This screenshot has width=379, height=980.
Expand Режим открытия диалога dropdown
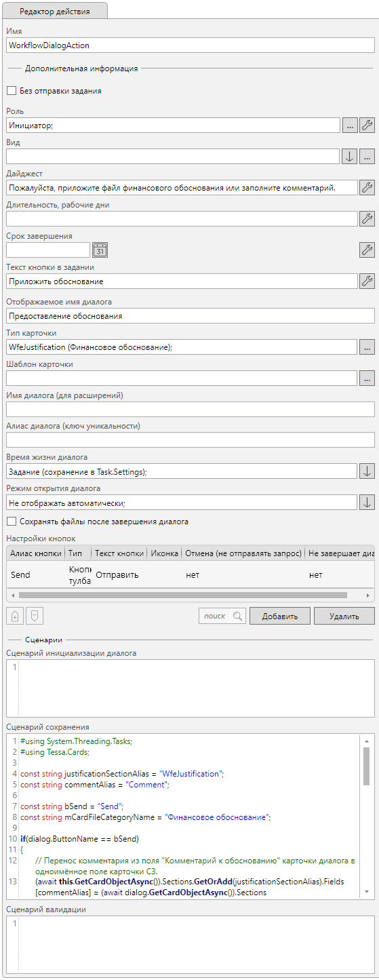pyautogui.click(x=367, y=502)
